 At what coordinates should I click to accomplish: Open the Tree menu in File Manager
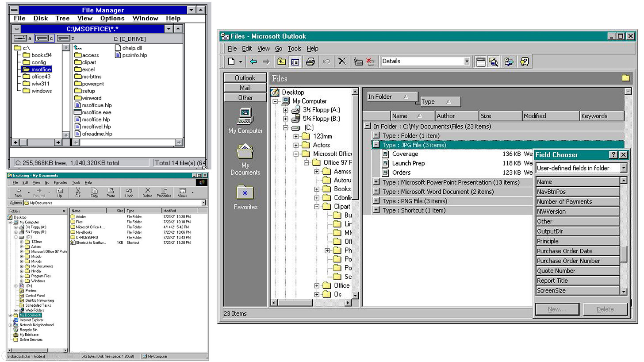click(62, 18)
